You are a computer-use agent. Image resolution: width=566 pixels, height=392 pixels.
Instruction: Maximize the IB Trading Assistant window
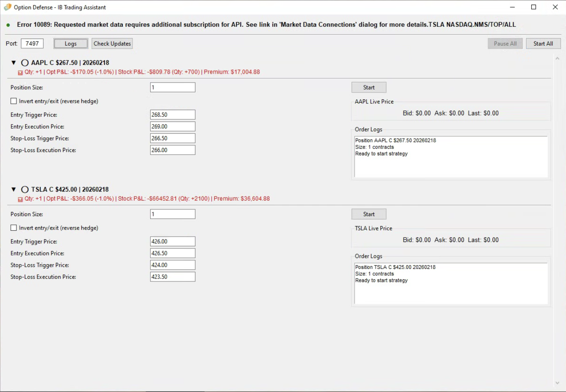point(534,7)
